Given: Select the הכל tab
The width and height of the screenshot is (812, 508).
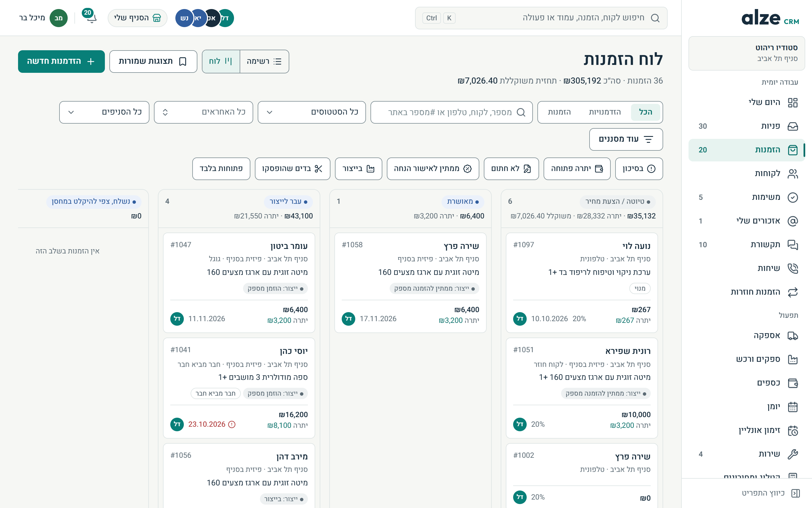Looking at the screenshot, I should click(645, 112).
